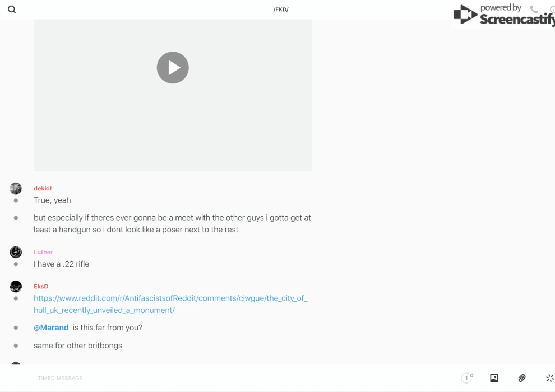555x392 pixels.
Task: Attach a file with the paperclip icon
Action: pyautogui.click(x=521, y=378)
